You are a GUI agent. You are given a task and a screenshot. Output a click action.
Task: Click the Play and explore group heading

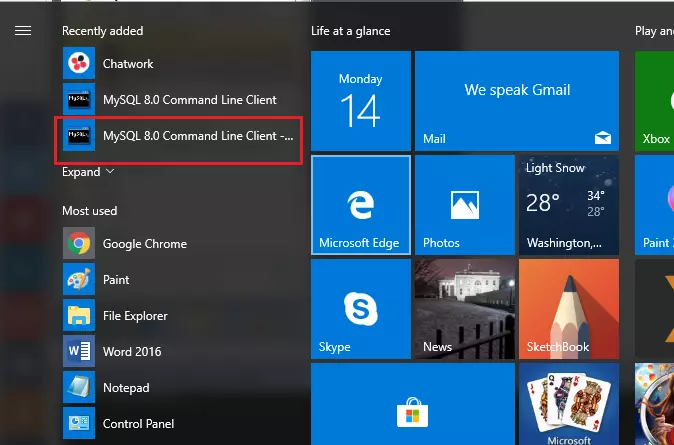[654, 31]
